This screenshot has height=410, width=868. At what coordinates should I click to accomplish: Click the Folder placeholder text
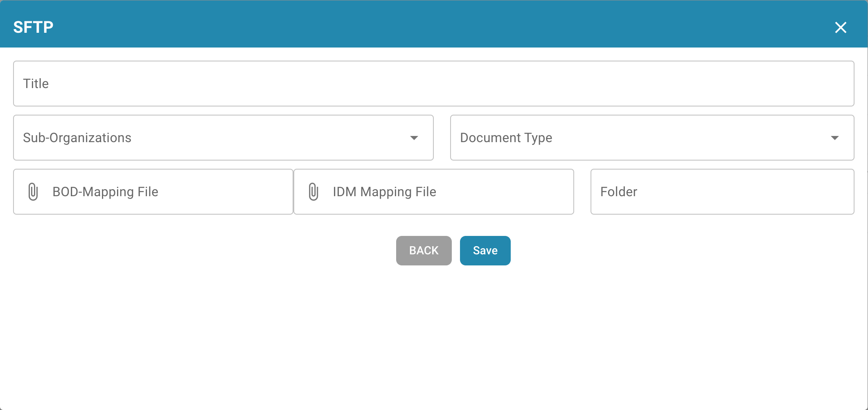pyautogui.click(x=618, y=192)
